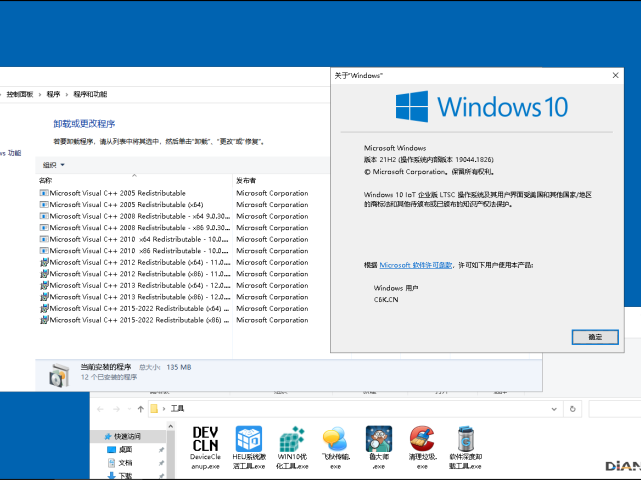Click the 版本 21H2 build number line
Viewport: 641px width, 480px height.
[x=428, y=159]
